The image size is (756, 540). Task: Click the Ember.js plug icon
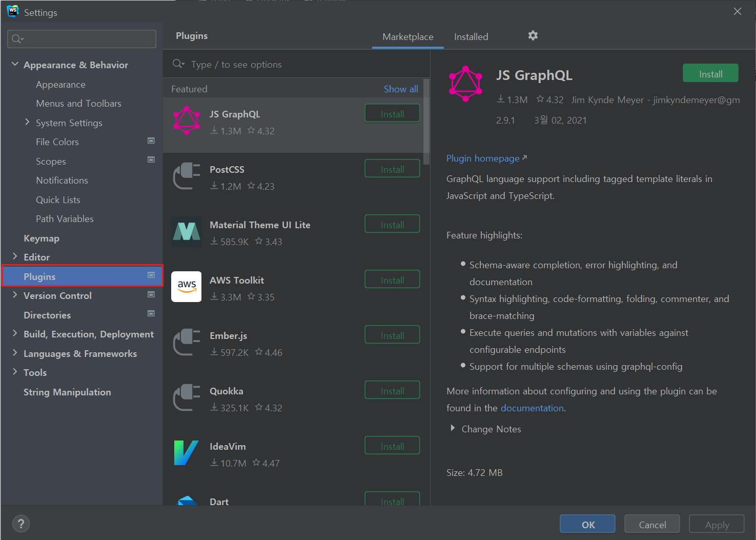click(x=187, y=342)
